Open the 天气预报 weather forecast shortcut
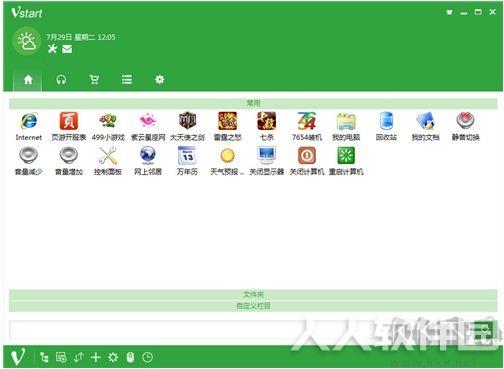Viewport: 504px width, 369px height. [227, 156]
